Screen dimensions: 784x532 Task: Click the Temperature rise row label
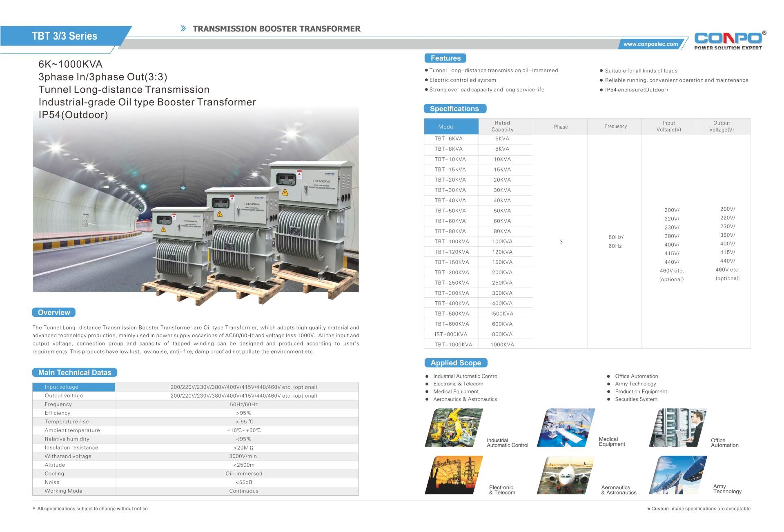(x=67, y=422)
